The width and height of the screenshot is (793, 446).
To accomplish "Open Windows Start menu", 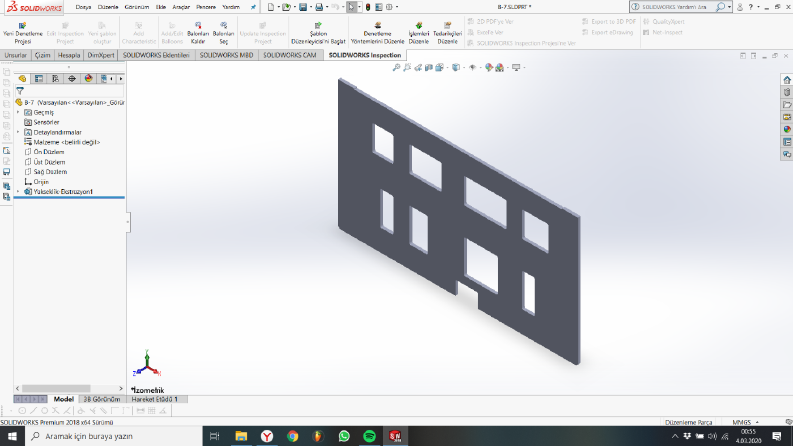I will [x=12, y=436].
